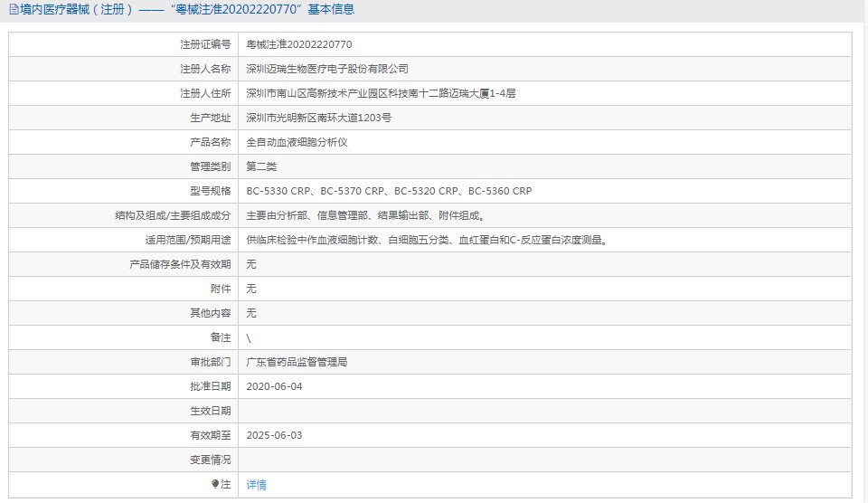Click the 注册人住所 label
Image resolution: width=868 pixels, height=503 pixels.
[205, 93]
